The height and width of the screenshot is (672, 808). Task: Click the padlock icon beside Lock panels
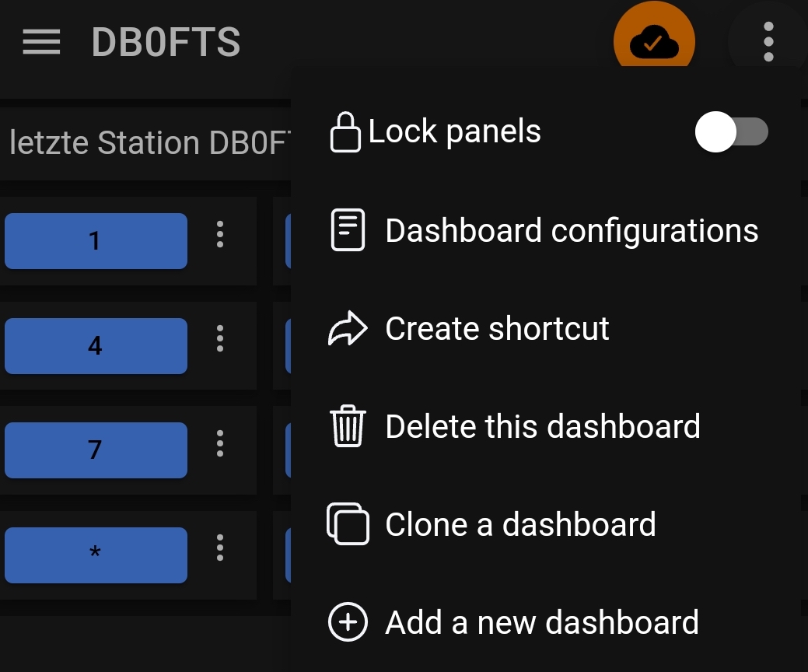(345, 132)
